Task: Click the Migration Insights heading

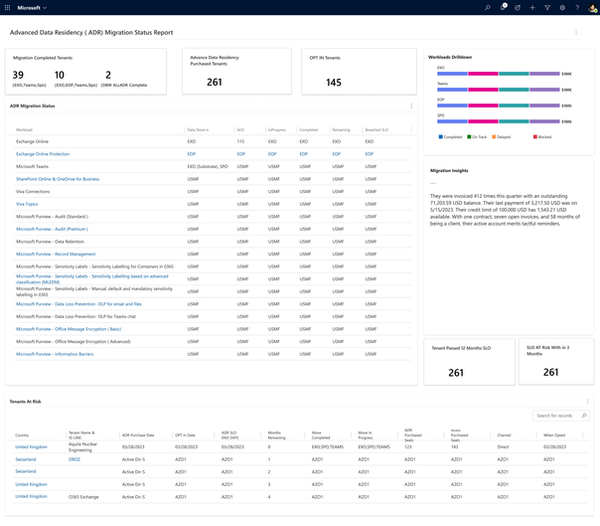Action: pos(449,171)
